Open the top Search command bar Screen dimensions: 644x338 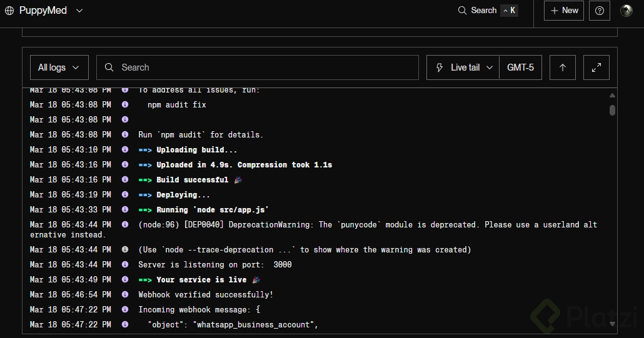click(x=488, y=11)
